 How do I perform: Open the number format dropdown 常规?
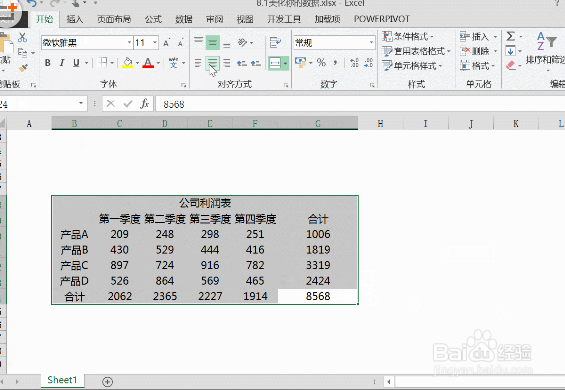pos(371,43)
